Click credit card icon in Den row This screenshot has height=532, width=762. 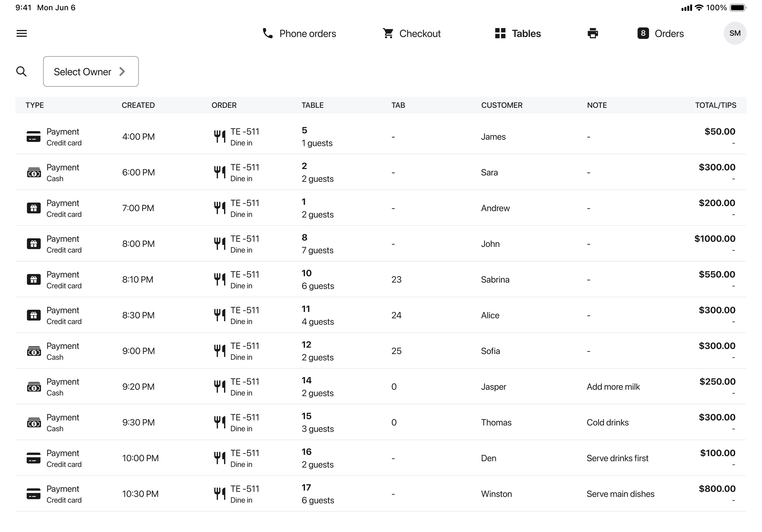34,458
